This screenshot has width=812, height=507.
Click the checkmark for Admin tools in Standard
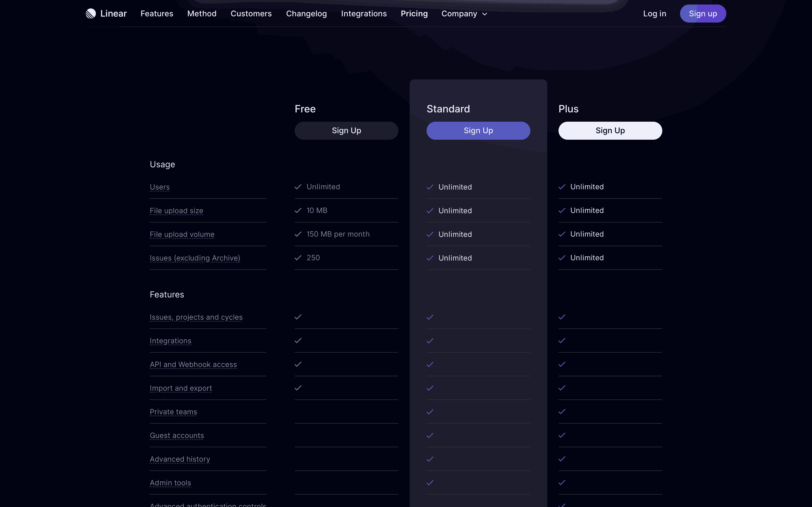coord(430,482)
